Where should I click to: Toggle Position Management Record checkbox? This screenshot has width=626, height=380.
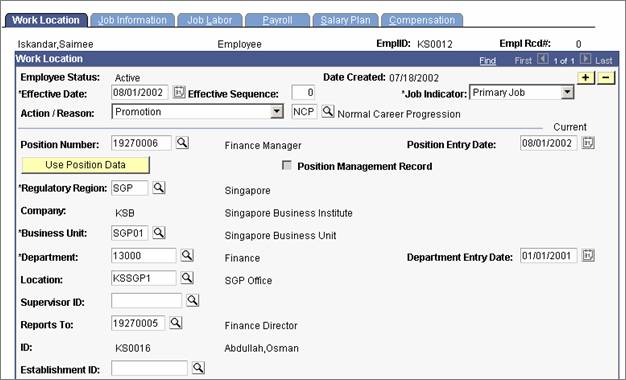[287, 165]
